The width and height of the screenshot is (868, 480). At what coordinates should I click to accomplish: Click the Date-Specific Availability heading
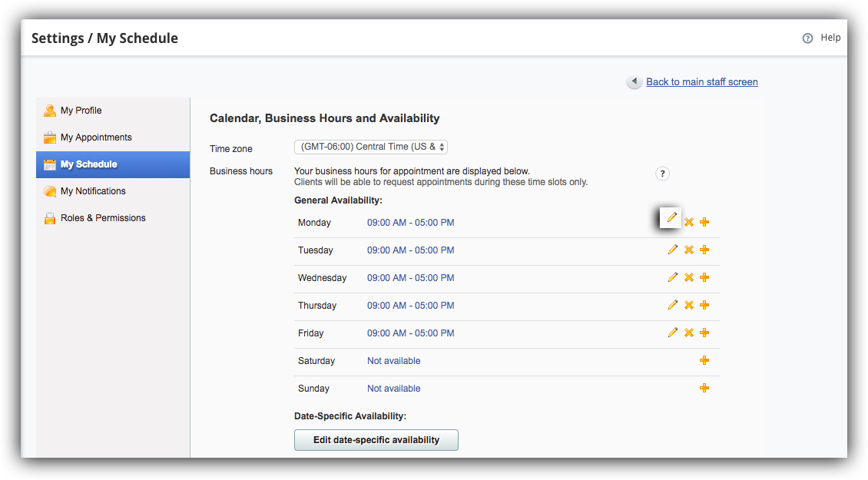tap(350, 416)
